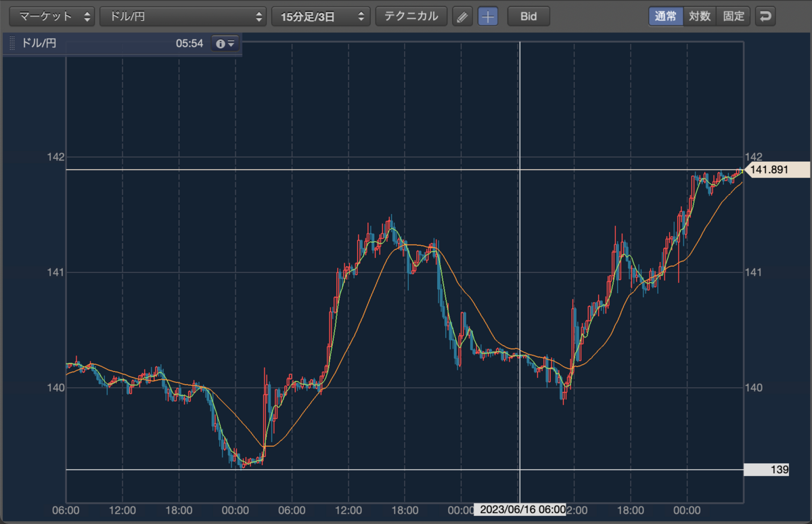The height and width of the screenshot is (524, 812).
Task: Click the 05:54 time in the panel header
Action: coord(189,44)
